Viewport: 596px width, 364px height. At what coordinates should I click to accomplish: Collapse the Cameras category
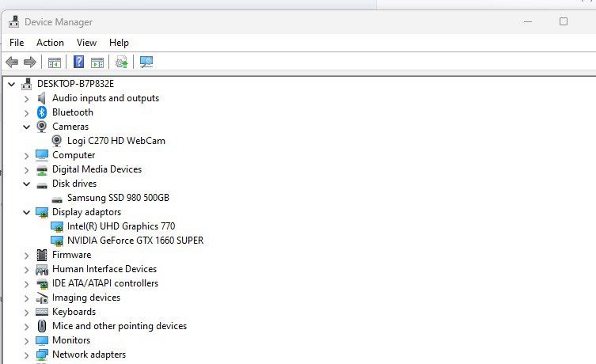tap(26, 127)
